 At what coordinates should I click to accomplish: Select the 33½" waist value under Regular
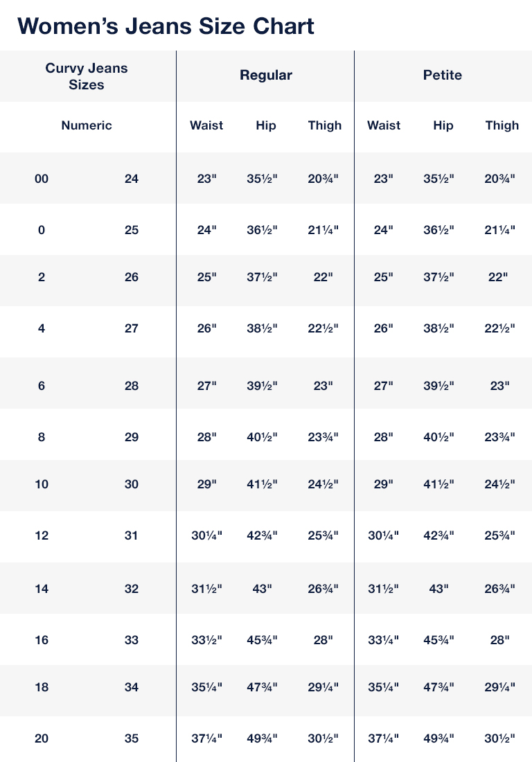206,640
